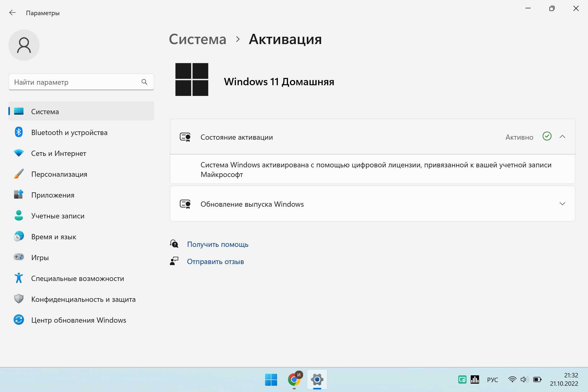This screenshot has width=588, height=392.
Task: Click the Wi-Fi network icon in sidebar
Action: pos(19,153)
